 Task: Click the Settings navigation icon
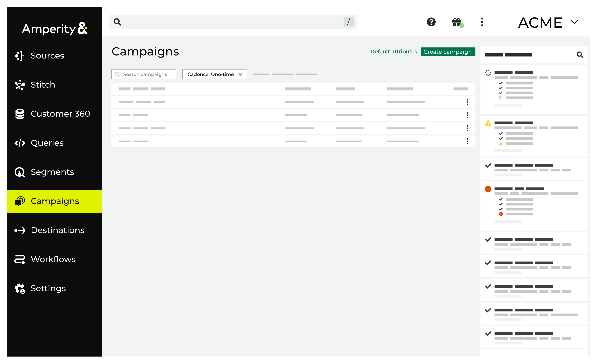[20, 288]
